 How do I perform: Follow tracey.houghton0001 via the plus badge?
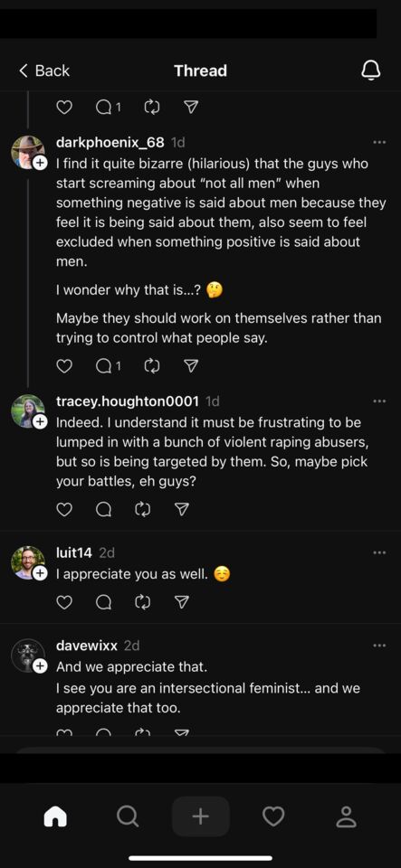(x=39, y=422)
